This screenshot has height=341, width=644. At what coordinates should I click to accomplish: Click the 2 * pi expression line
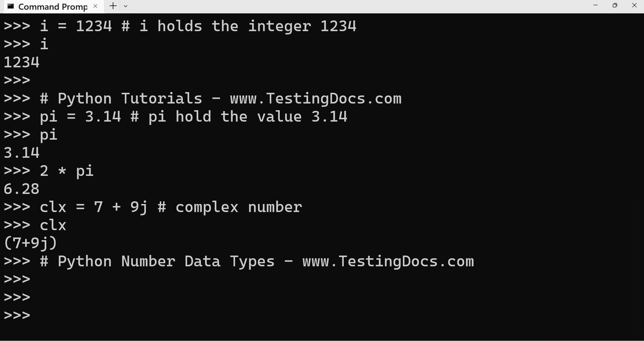click(x=49, y=171)
